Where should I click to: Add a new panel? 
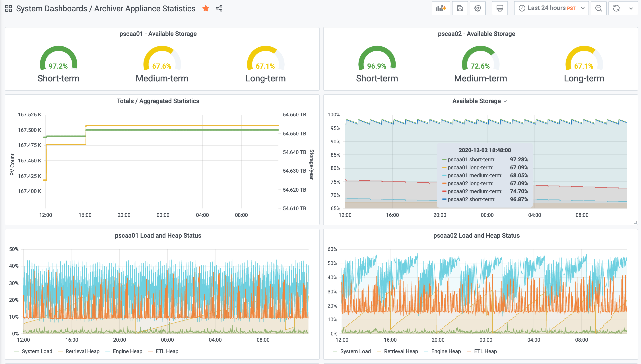[x=441, y=8]
